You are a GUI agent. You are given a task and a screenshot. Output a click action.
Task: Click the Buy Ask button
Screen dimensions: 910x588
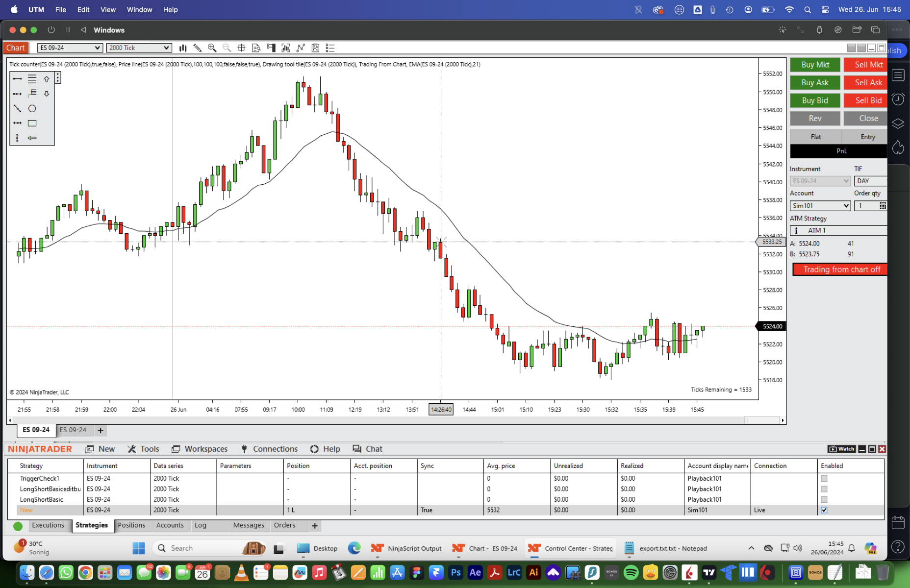(x=815, y=82)
